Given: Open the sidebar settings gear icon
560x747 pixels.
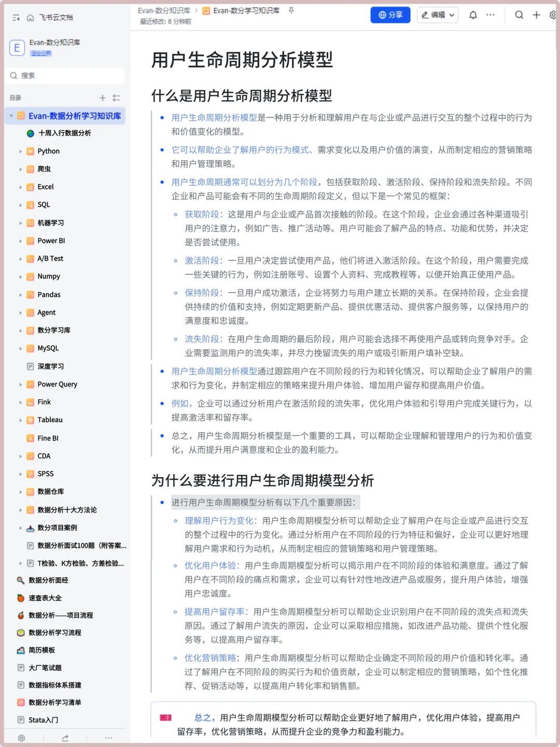Looking at the screenshot, I should point(21,738).
